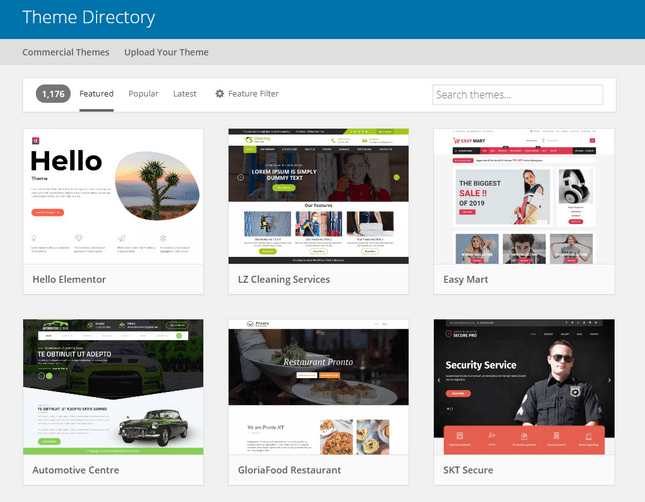Image resolution: width=645 pixels, height=502 pixels.
Task: Select the Easy Mart theme title
Action: (466, 279)
